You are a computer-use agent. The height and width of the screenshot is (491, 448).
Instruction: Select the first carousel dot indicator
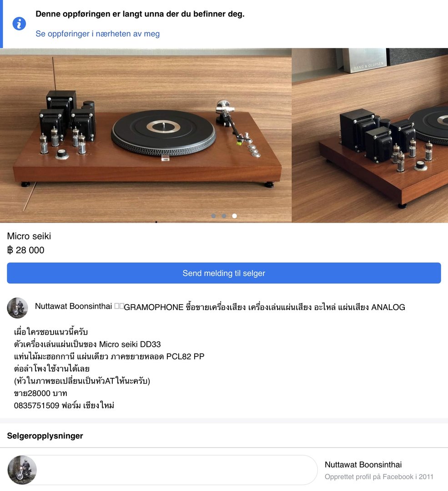[x=213, y=216]
